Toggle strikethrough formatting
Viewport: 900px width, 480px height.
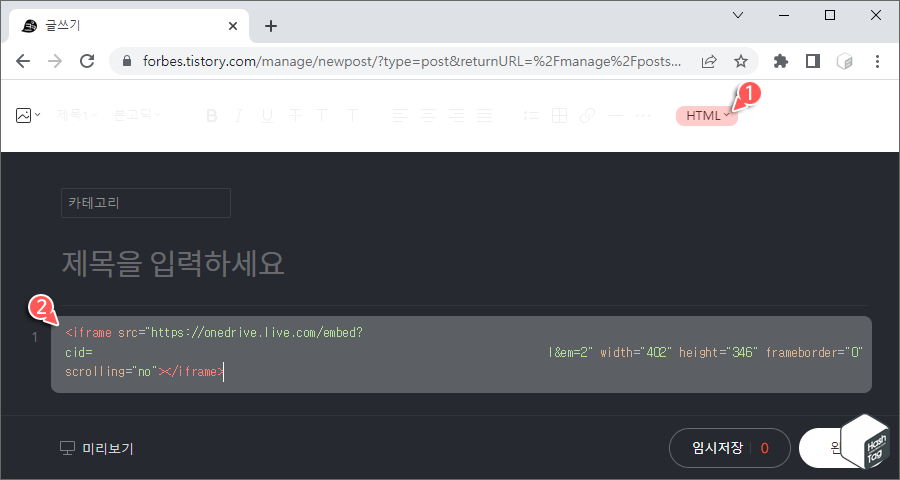tap(295, 116)
